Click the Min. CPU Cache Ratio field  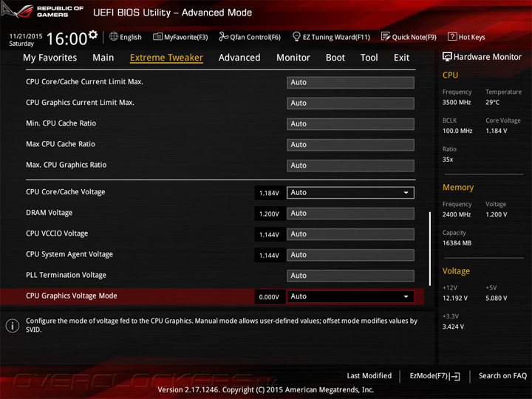(x=350, y=124)
